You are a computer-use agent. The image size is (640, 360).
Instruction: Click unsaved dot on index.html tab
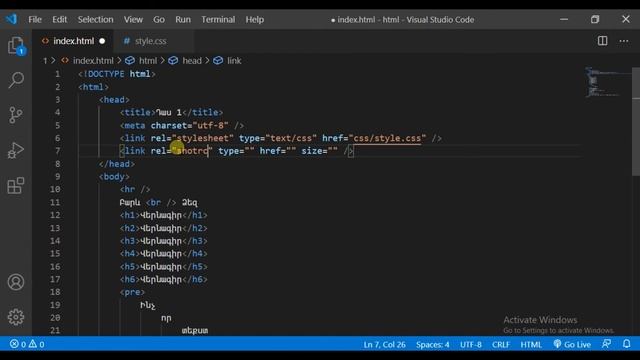tap(102, 41)
